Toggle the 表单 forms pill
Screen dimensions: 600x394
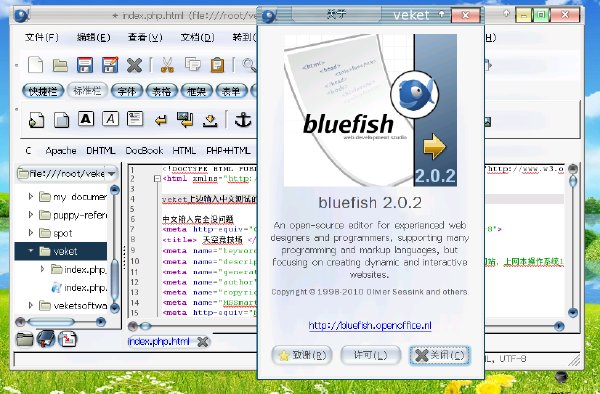click(x=231, y=91)
